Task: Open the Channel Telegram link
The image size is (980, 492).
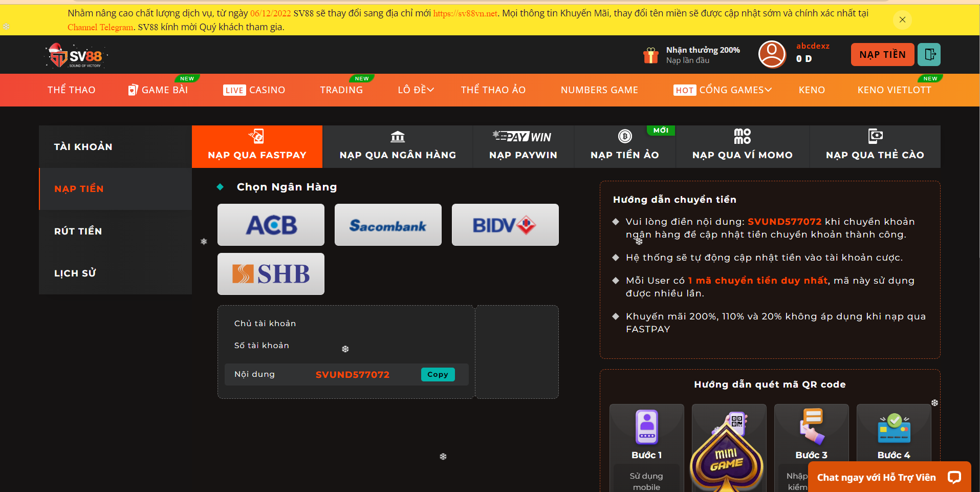Action: click(x=100, y=27)
